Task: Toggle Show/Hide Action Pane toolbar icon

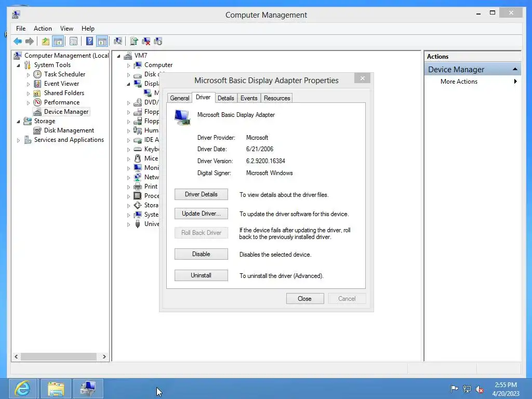Action: point(102,42)
